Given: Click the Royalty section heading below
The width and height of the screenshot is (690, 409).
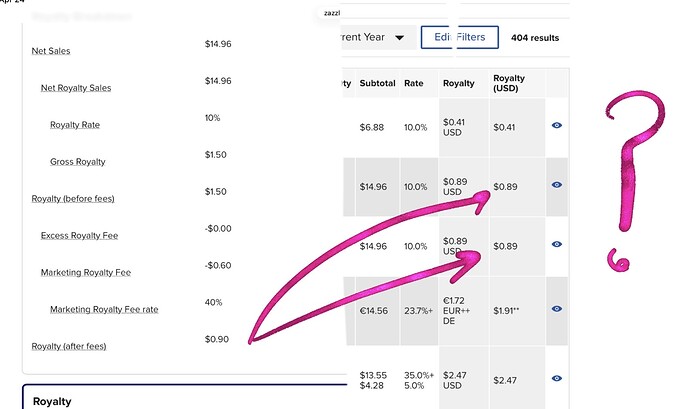Looking at the screenshot, I should point(52,402).
